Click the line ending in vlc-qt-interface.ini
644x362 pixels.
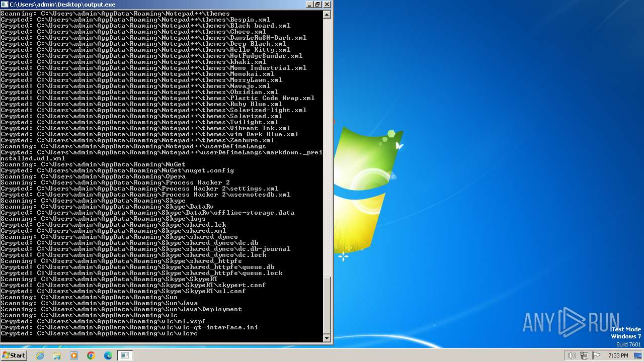129,327
